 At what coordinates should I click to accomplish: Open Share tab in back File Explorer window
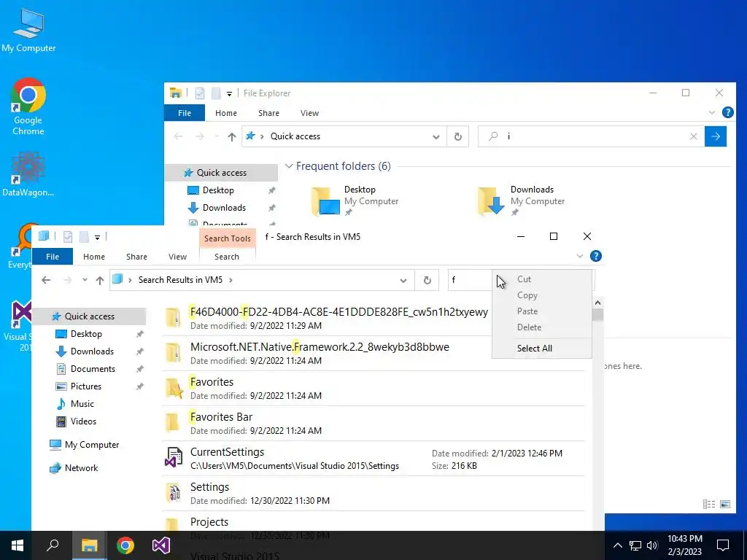[x=268, y=113]
